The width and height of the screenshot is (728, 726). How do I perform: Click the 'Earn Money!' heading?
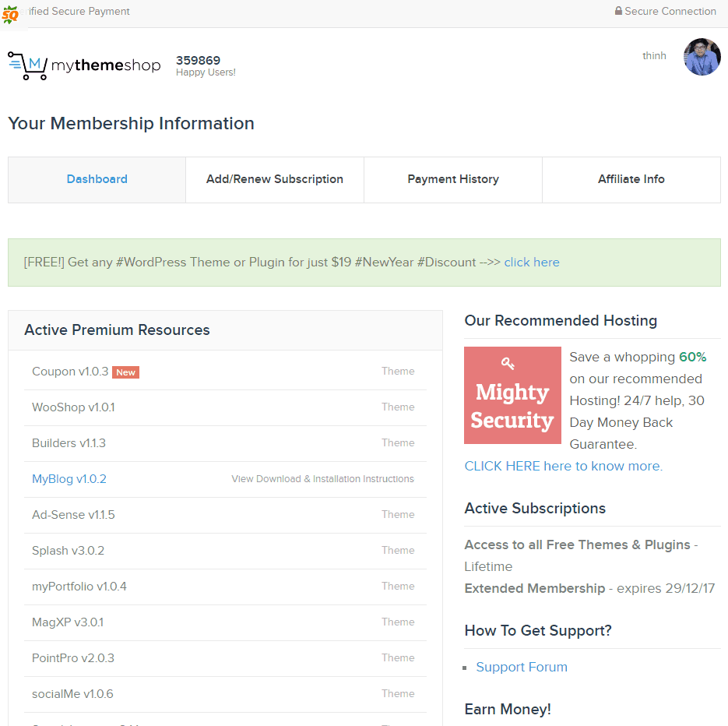[508, 710]
